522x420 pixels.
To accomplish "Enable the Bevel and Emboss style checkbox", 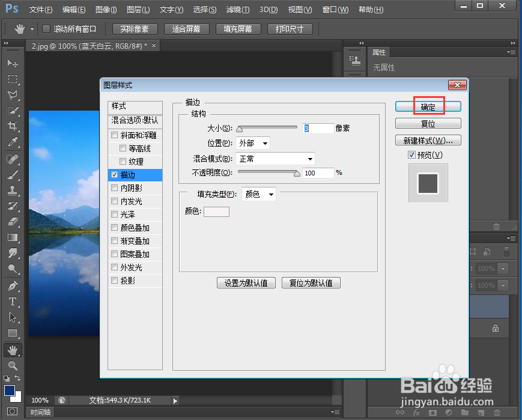I will [115, 135].
